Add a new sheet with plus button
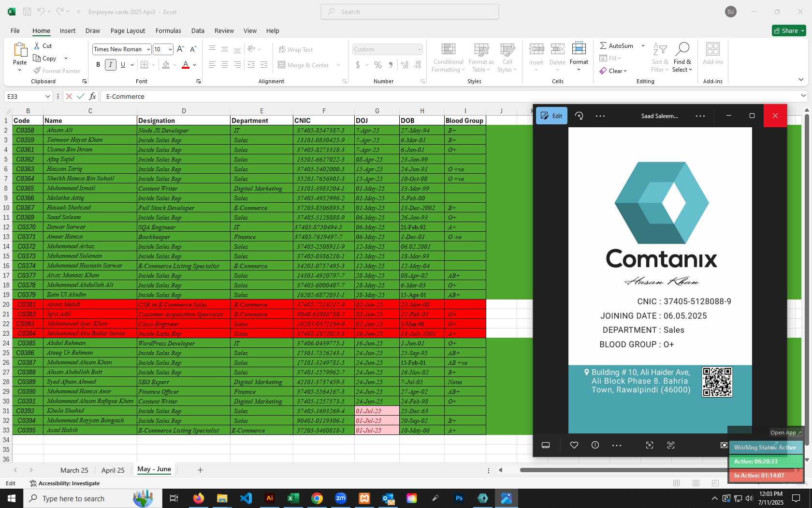Viewport: 812px width, 508px height. (200, 470)
